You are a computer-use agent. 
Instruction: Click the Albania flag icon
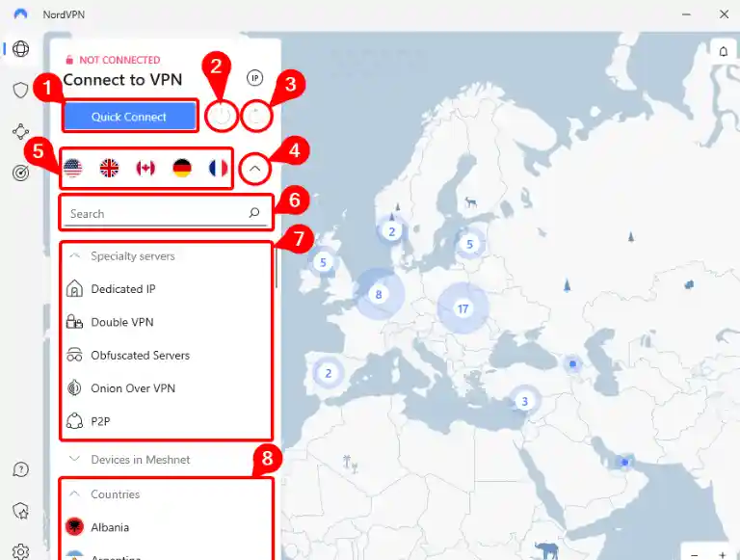(x=74, y=527)
